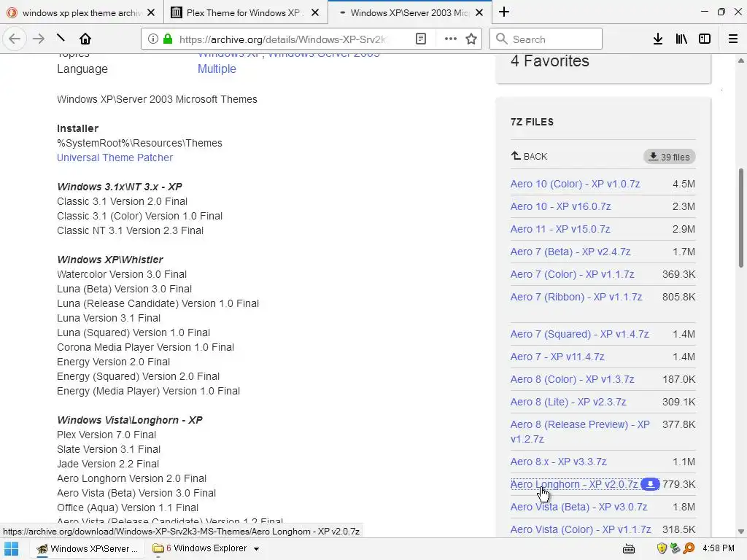
Task: Download Aero 7 (Beta) - XP v2.4.7z
Action: [570, 252]
